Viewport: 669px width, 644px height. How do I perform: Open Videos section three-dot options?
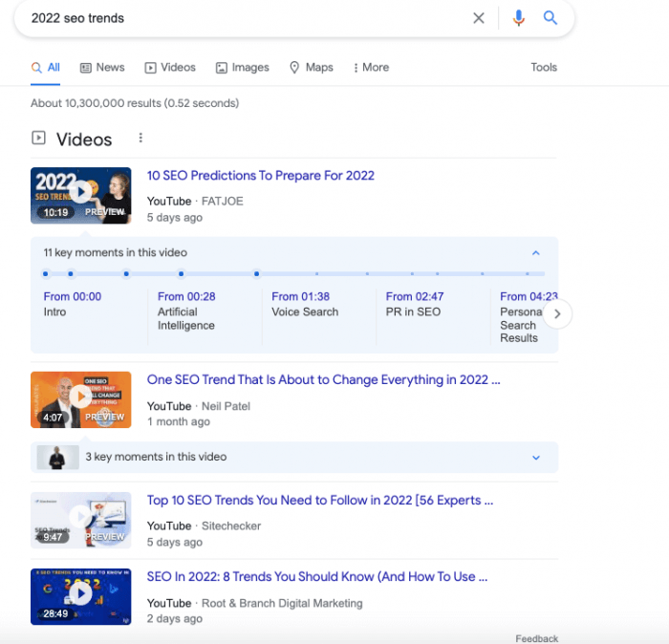coord(140,138)
